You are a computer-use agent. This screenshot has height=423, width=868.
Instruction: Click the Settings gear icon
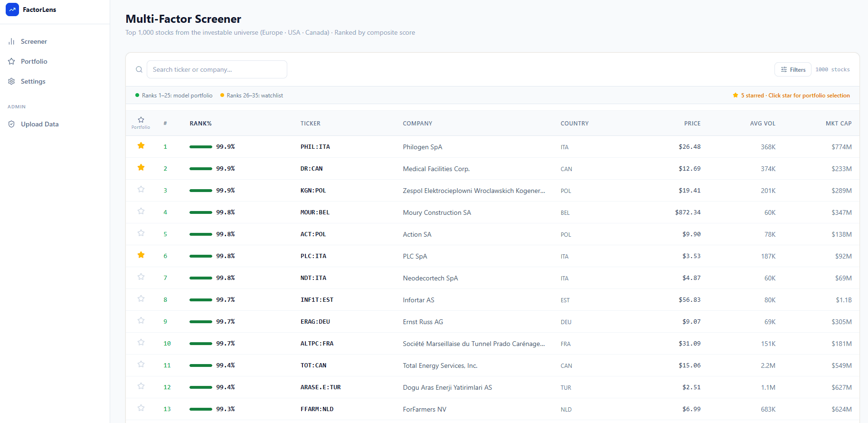click(x=11, y=81)
